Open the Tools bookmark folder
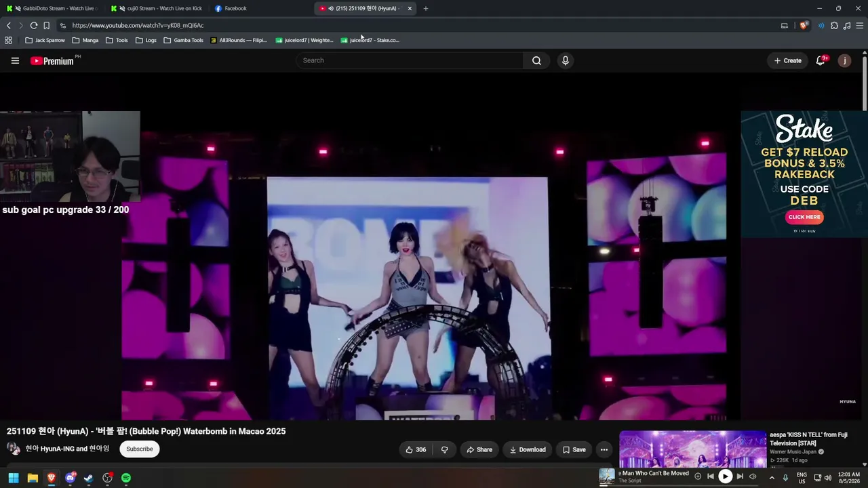The height and width of the screenshot is (488, 868). [117, 40]
